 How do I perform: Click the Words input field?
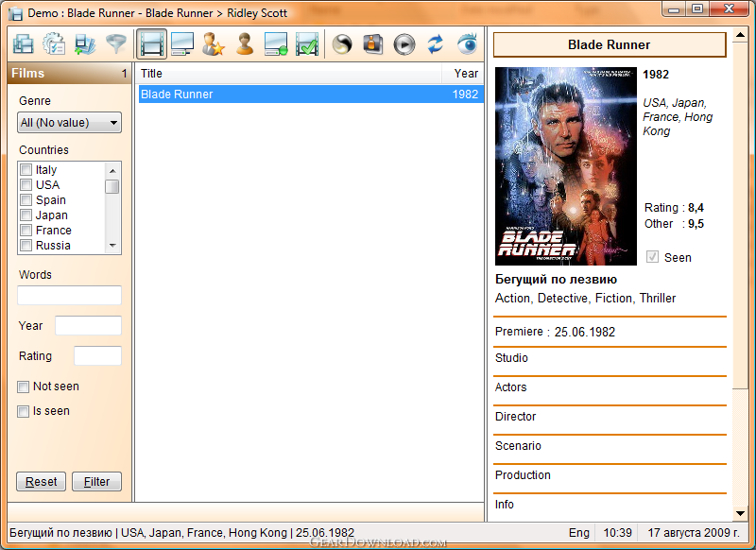click(x=69, y=295)
